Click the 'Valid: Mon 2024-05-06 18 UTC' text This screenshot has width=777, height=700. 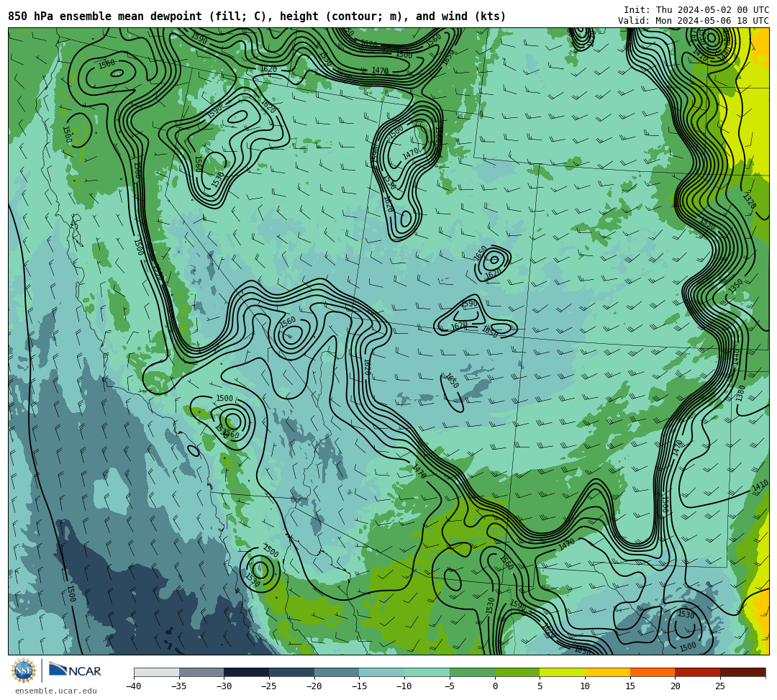click(x=694, y=21)
